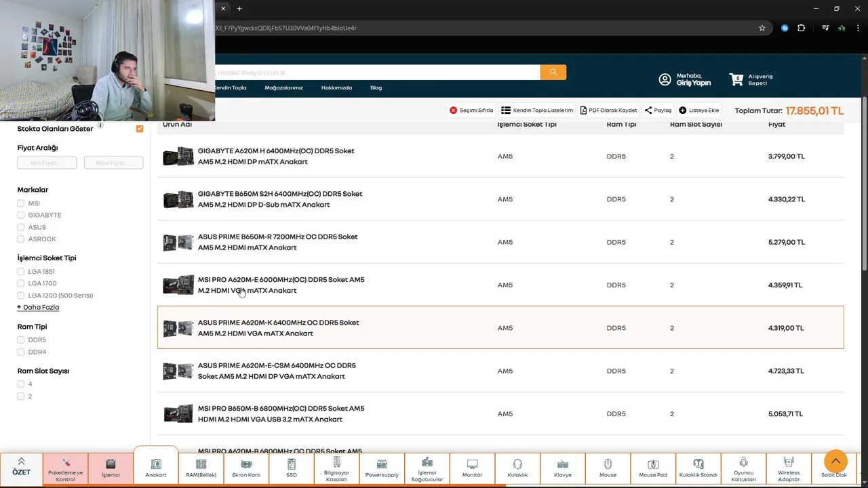The height and width of the screenshot is (488, 868).
Task: Open a new browser tab
Action: [x=239, y=8]
